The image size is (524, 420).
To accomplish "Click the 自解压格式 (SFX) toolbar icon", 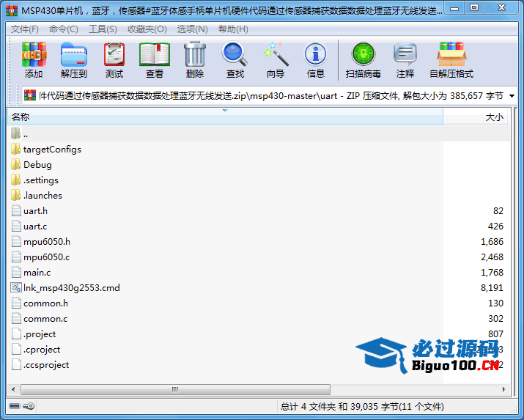I will [x=451, y=59].
